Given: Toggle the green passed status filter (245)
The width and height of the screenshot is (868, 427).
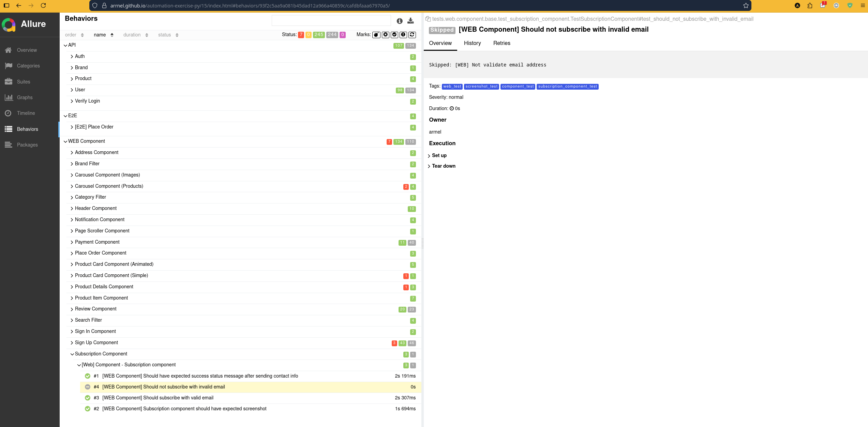Looking at the screenshot, I should 319,35.
